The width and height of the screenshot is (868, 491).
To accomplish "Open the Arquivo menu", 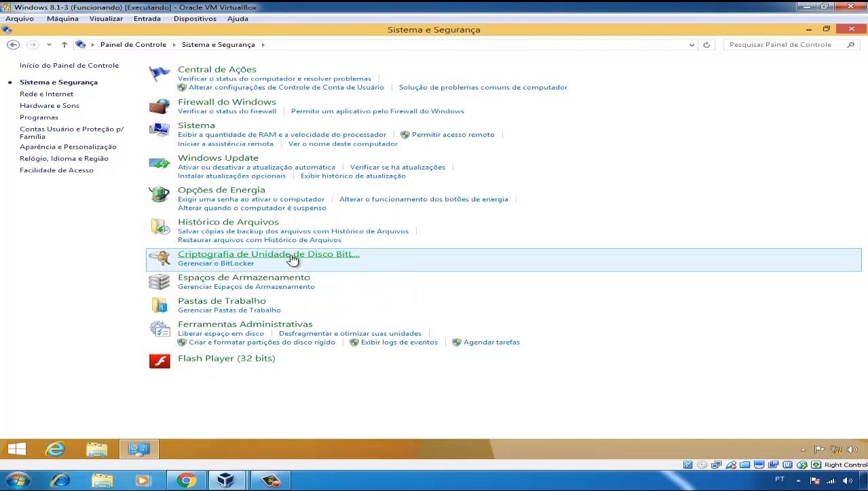I will [20, 18].
